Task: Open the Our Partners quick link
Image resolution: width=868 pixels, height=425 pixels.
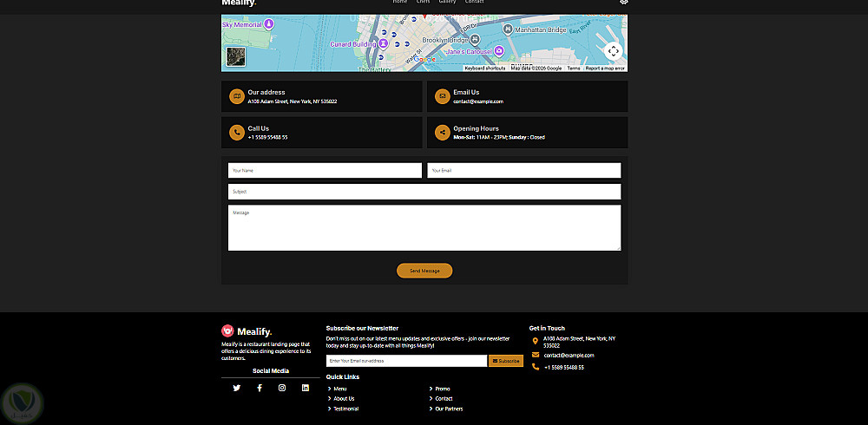Action: [x=449, y=409]
